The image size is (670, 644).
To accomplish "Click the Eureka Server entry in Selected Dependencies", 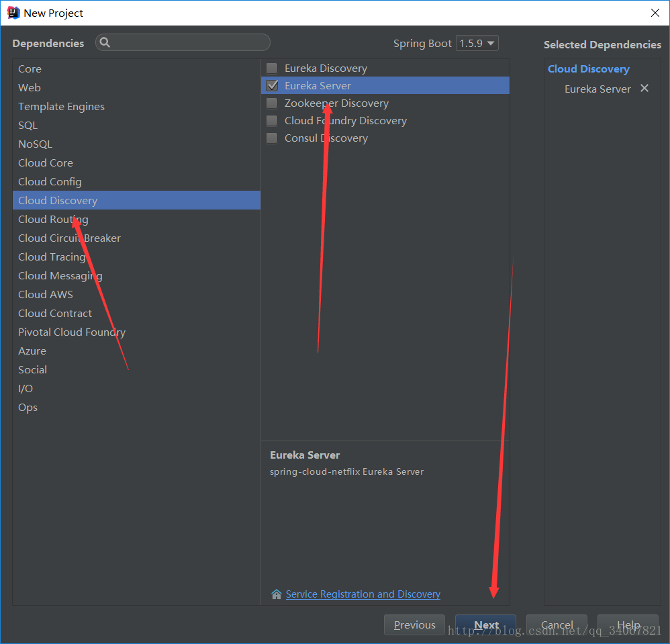I will 597,89.
